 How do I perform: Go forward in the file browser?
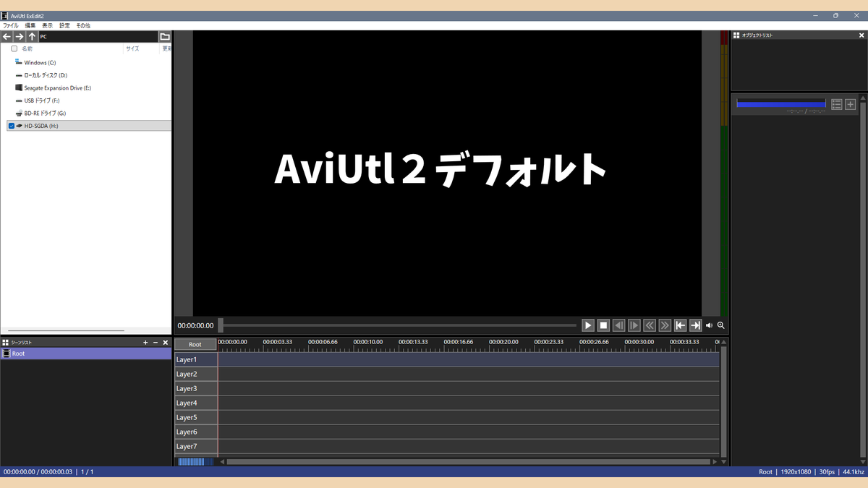20,36
